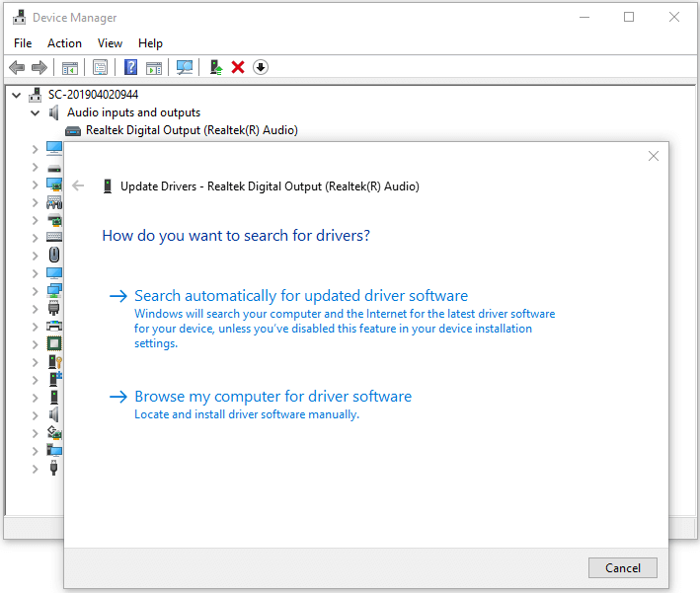Expand the keyboard category chevron

(36, 237)
